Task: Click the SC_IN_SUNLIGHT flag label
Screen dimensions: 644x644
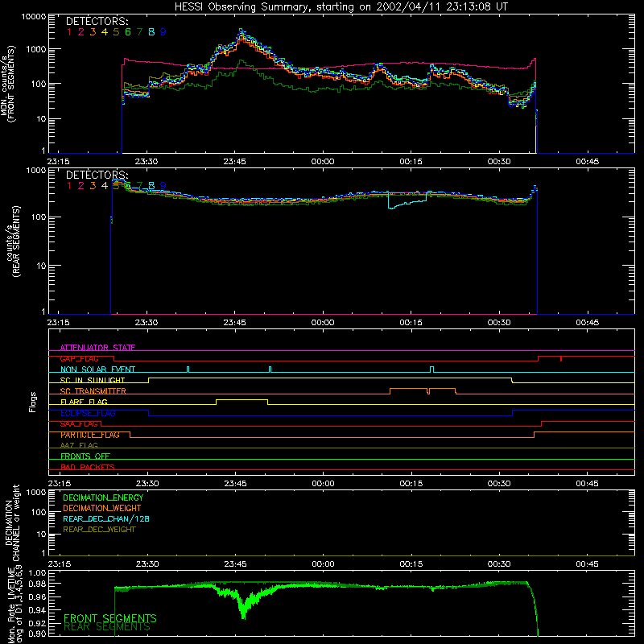Action: click(93, 380)
